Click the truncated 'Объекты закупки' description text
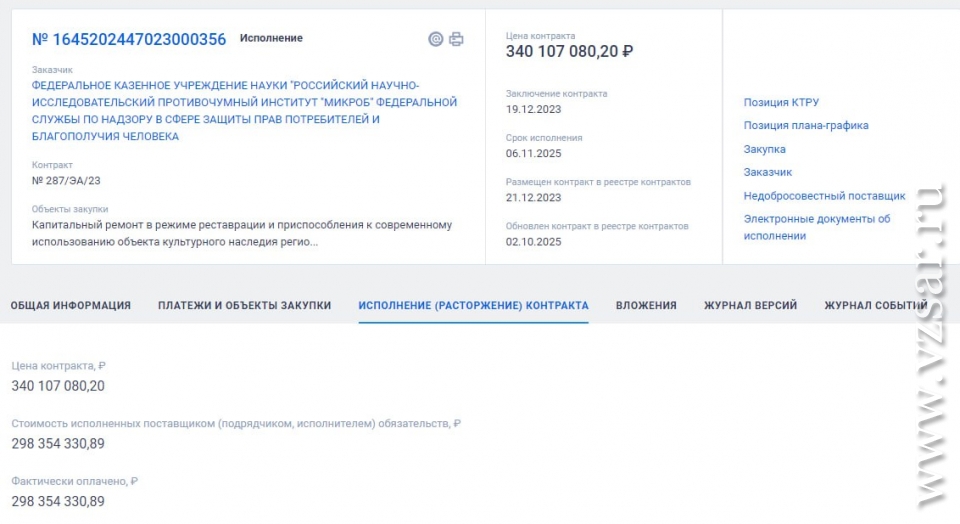The height and width of the screenshot is (524, 960). (242, 233)
